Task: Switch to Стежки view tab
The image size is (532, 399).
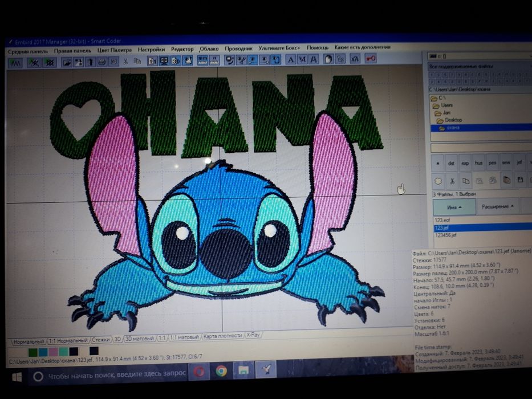Action: tap(101, 339)
